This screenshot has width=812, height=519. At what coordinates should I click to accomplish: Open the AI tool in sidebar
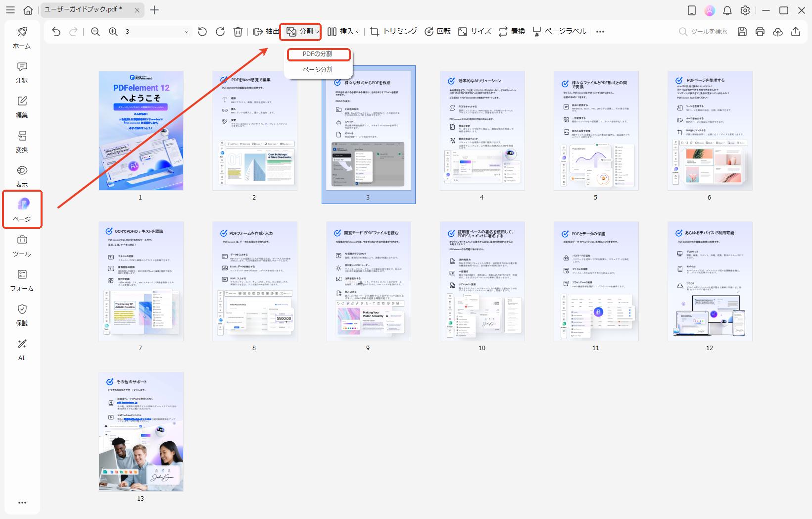[22, 349]
